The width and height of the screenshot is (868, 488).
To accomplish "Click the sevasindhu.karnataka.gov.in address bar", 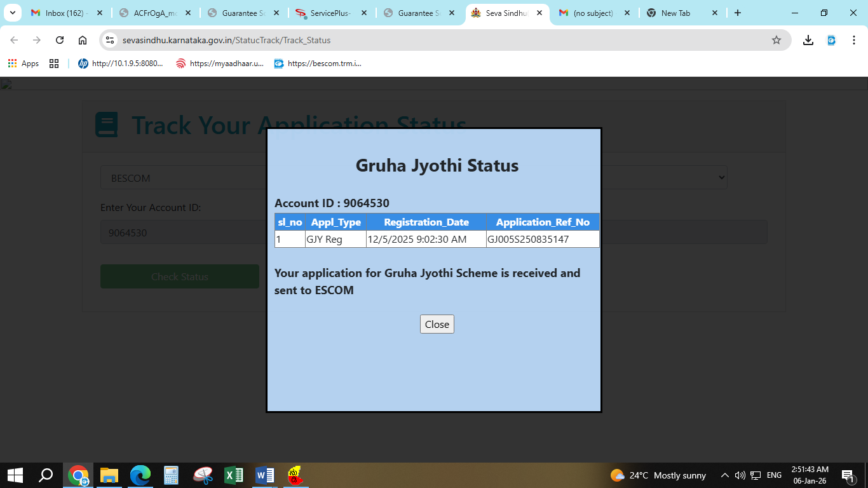I will (445, 40).
